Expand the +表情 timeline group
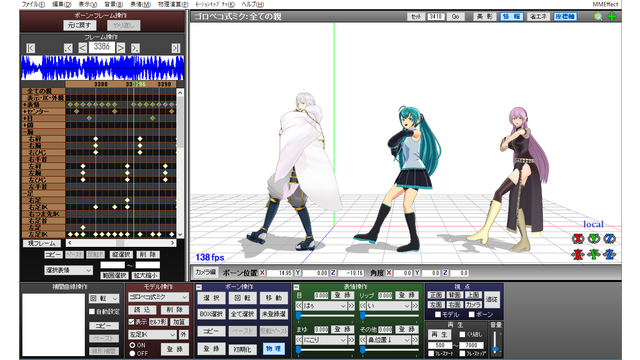This screenshot has height=360, width=640. coord(25,105)
